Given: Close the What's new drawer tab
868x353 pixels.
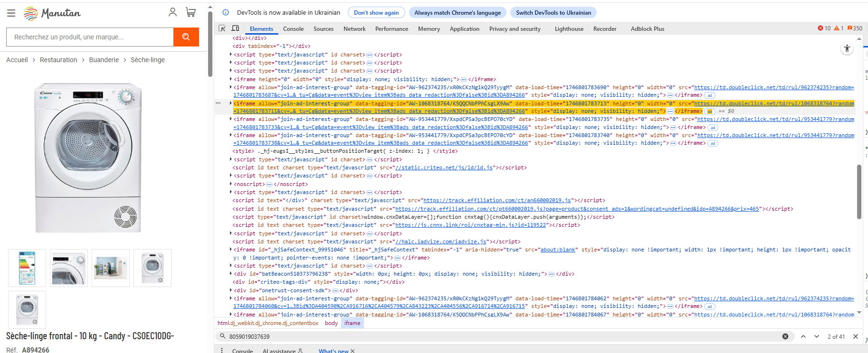Looking at the screenshot, I should click(x=353, y=351).
